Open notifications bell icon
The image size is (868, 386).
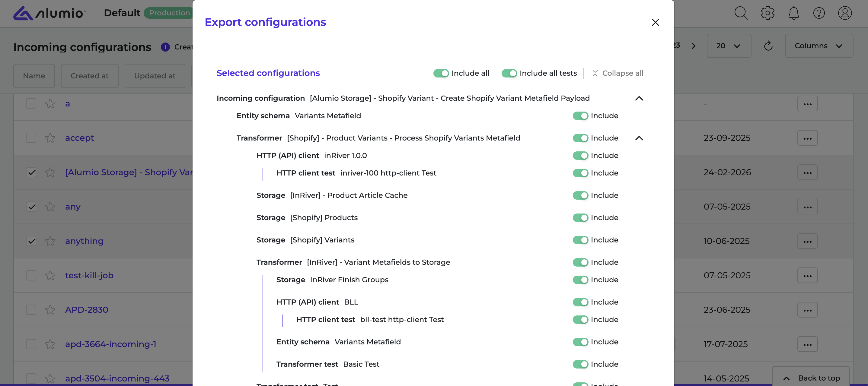point(793,13)
